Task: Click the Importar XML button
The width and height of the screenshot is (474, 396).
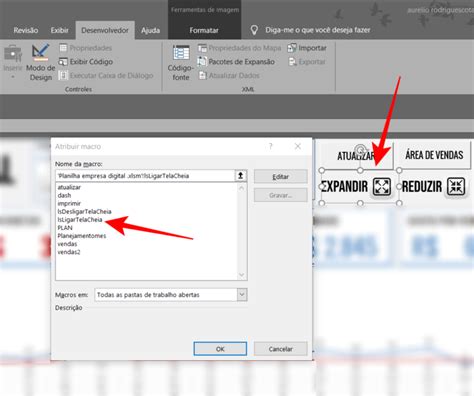Action: 307,48
